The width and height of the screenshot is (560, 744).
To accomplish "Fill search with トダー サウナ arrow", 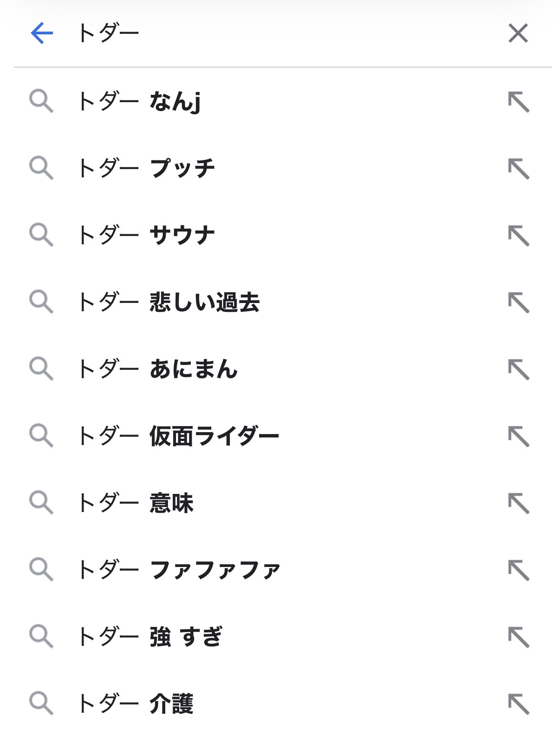I will 518,236.
